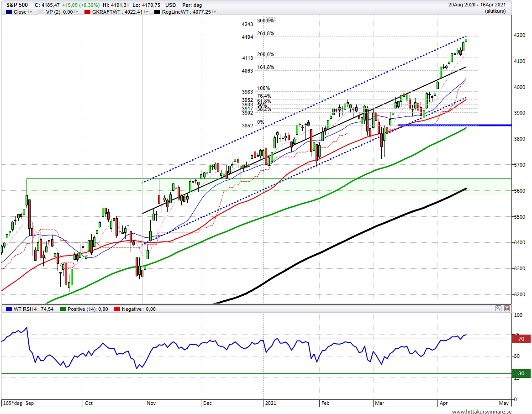This screenshot has width=532, height=414.
Task: Click the '+15,05 (+0,36%)' change value
Action: pyautogui.click(x=81, y=5)
